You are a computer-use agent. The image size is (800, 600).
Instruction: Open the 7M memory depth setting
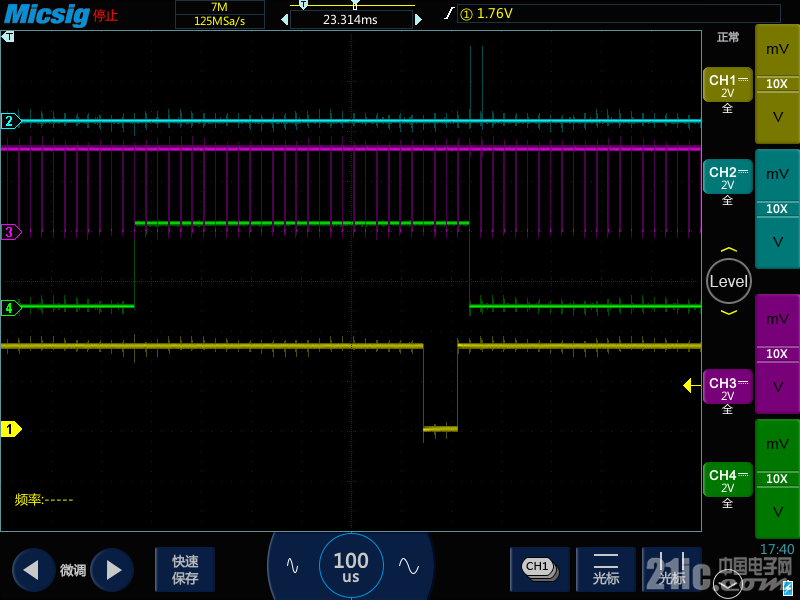pos(219,7)
